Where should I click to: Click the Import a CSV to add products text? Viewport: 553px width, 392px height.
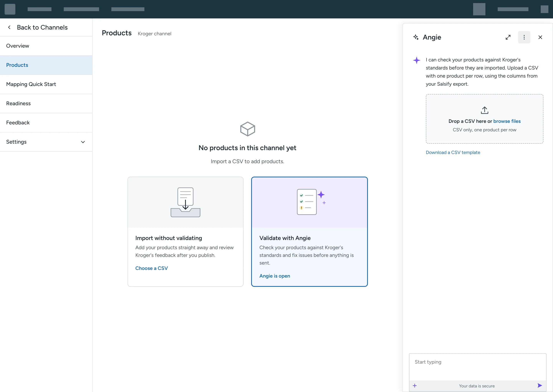(x=248, y=161)
